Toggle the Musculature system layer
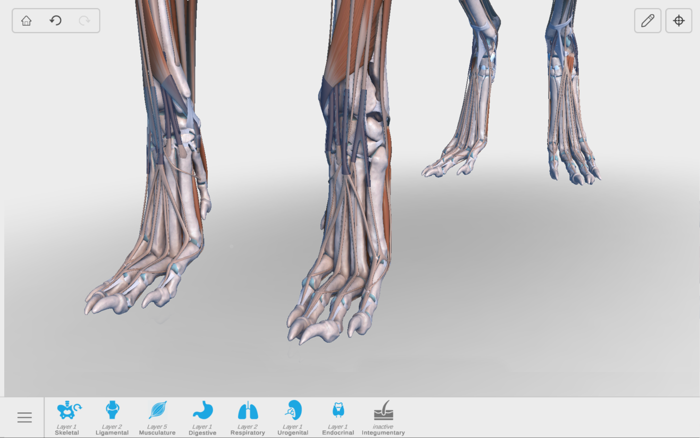Viewport: 700px width, 438px height. tap(157, 417)
